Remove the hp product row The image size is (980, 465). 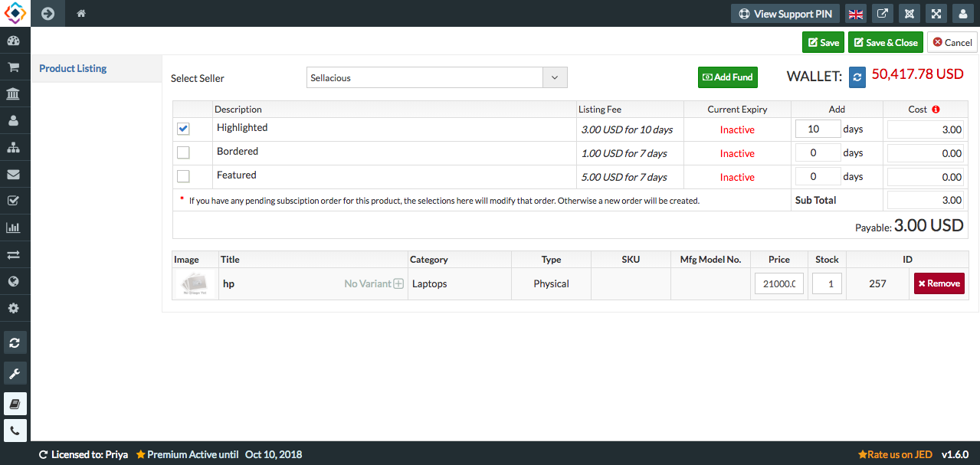[x=939, y=283]
